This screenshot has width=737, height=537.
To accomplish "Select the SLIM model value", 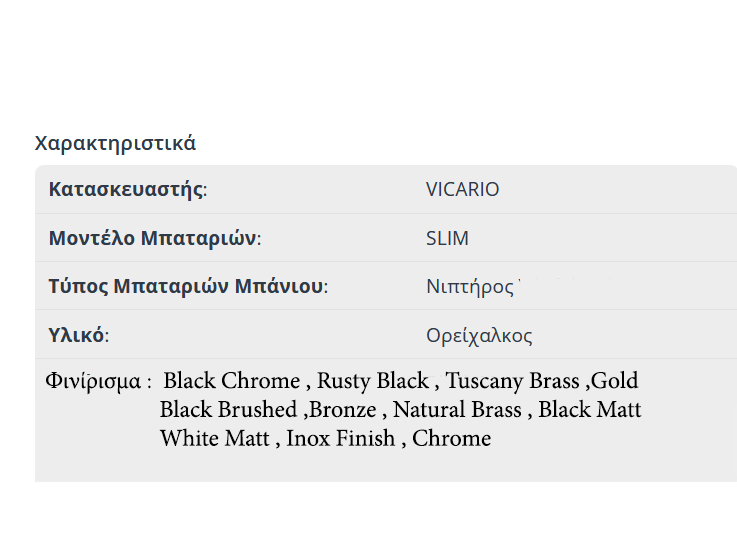I will point(447,238).
